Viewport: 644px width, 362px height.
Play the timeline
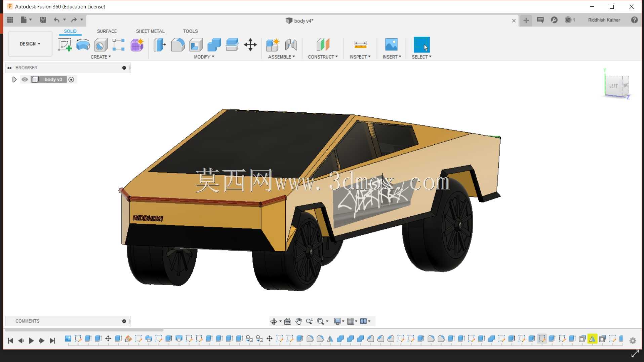pyautogui.click(x=31, y=341)
